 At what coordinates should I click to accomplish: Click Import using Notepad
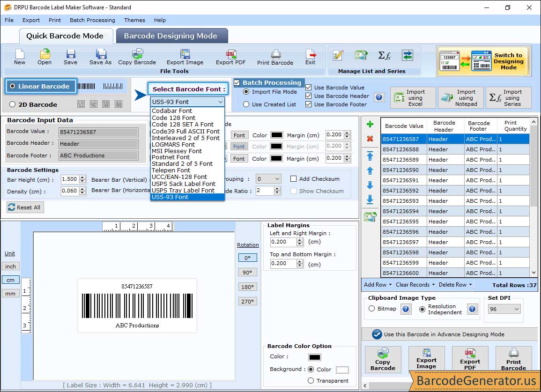point(460,98)
